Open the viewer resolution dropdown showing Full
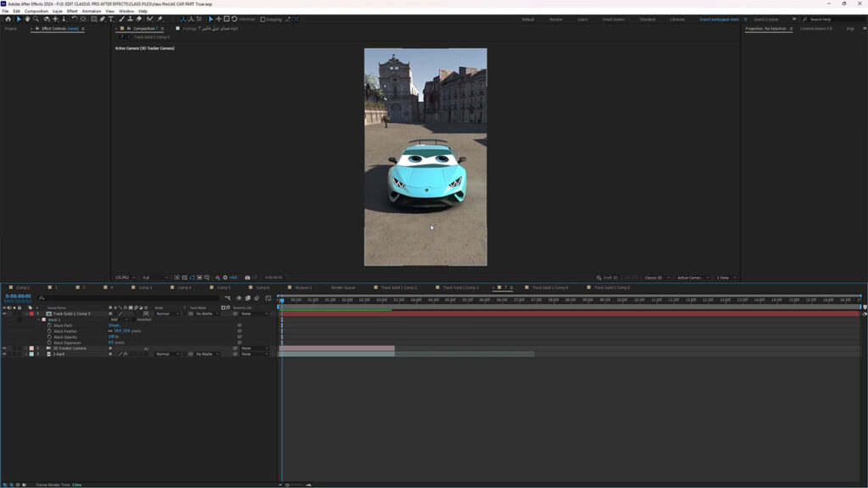This screenshot has height=488, width=868. tap(153, 277)
